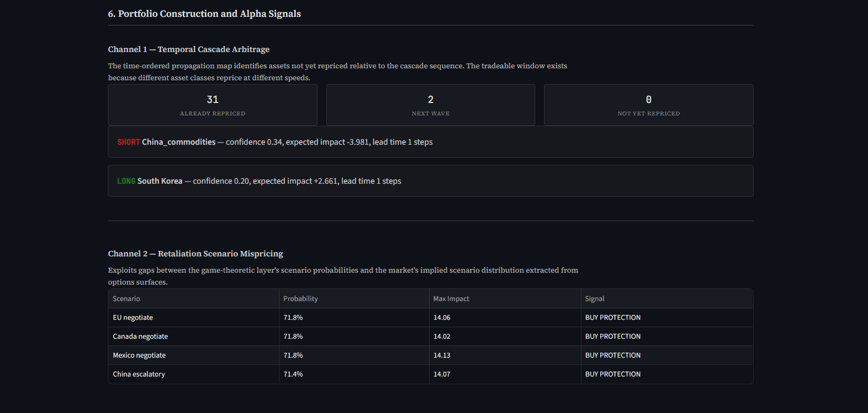
Task: Click the Canada negotiate scenario cell
Action: [140, 337]
